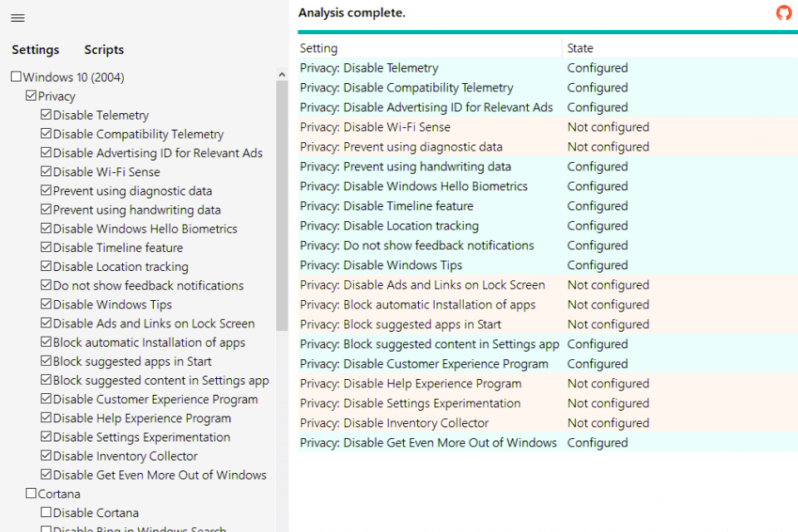Uncheck Disable Advertising ID for Relevant Ads
Screen dimensions: 798x532
pos(47,152)
